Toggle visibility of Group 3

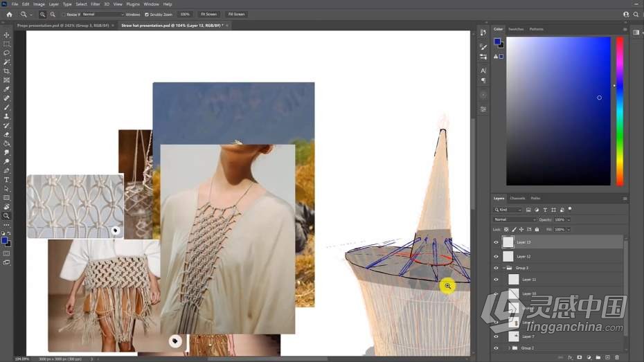[496, 268]
